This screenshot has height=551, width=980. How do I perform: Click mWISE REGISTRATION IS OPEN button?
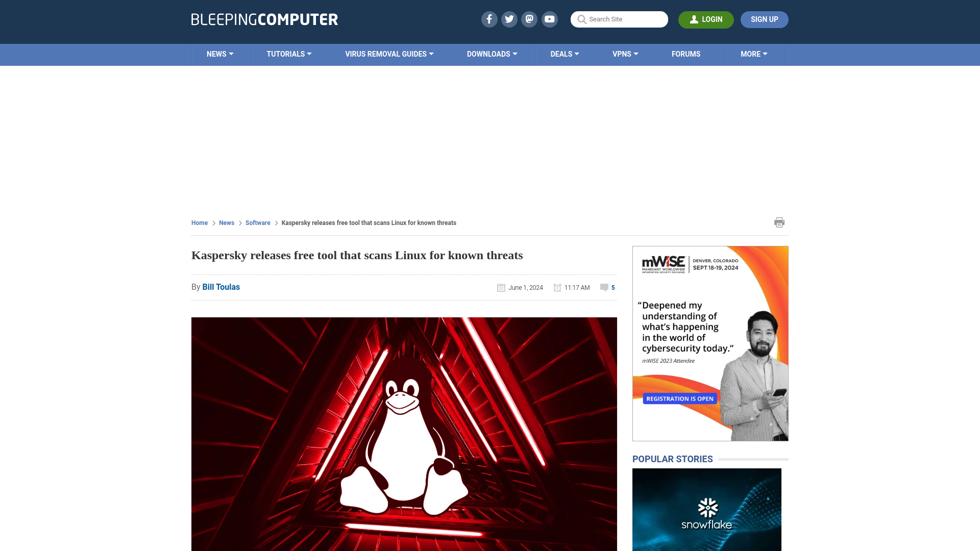680,398
